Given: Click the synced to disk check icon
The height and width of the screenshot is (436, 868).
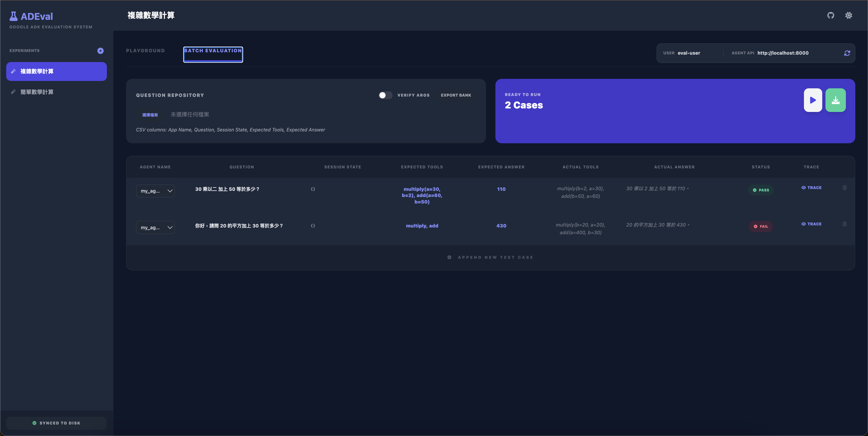Looking at the screenshot, I should (x=34, y=423).
